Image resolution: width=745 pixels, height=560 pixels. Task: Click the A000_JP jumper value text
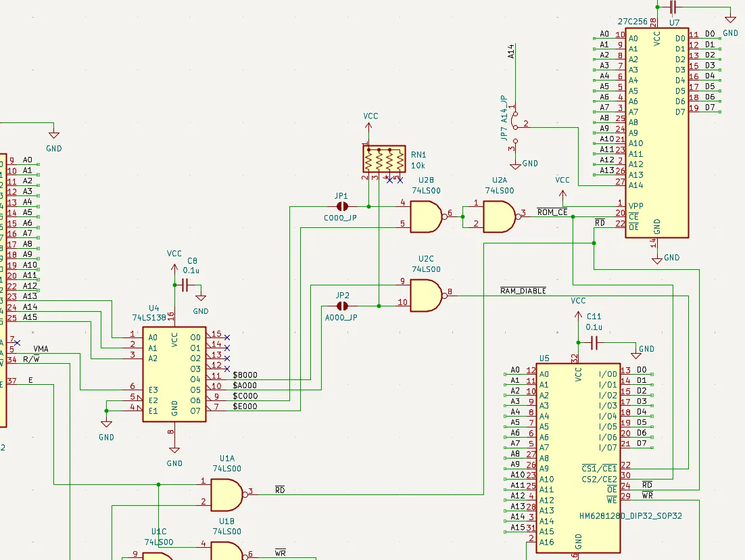(x=341, y=318)
